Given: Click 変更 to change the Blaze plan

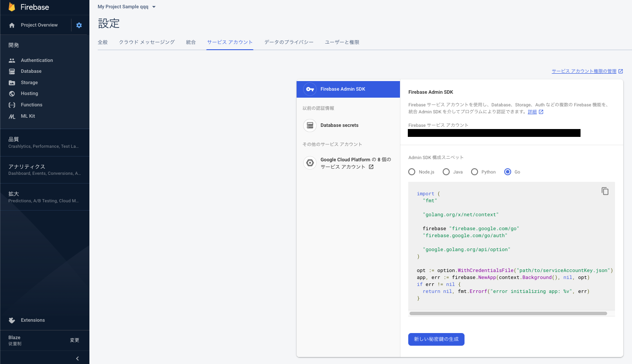Looking at the screenshot, I should 75,340.
